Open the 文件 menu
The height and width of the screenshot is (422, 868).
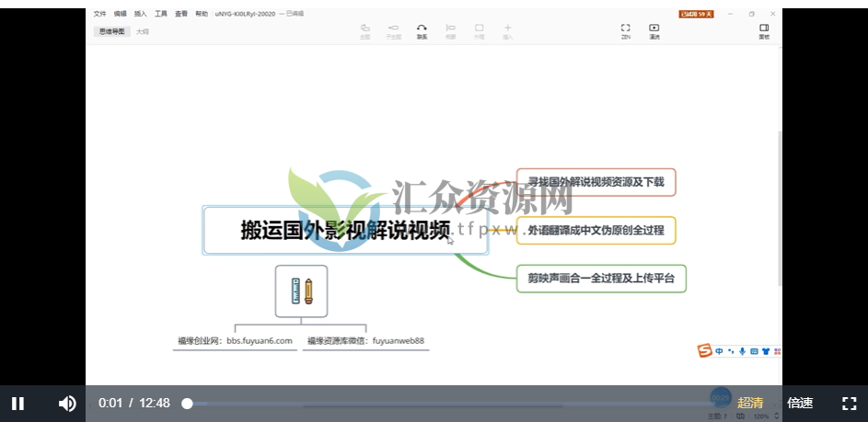pos(99,14)
